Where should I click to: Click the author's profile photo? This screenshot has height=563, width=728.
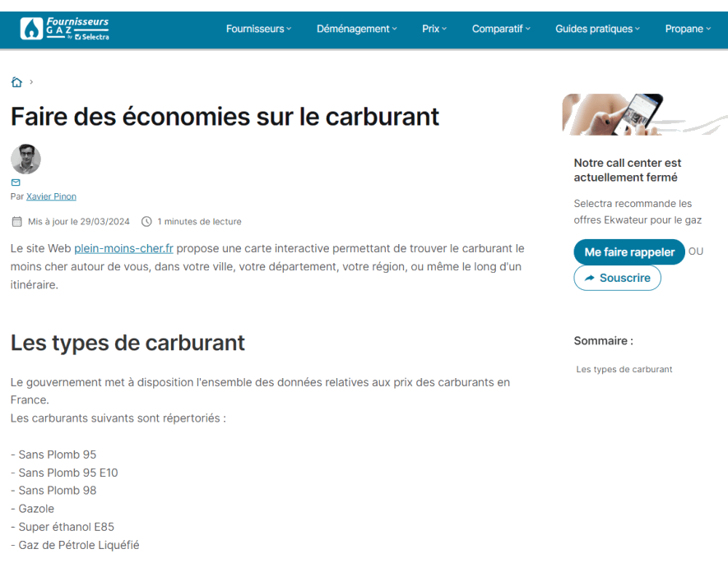(x=26, y=159)
